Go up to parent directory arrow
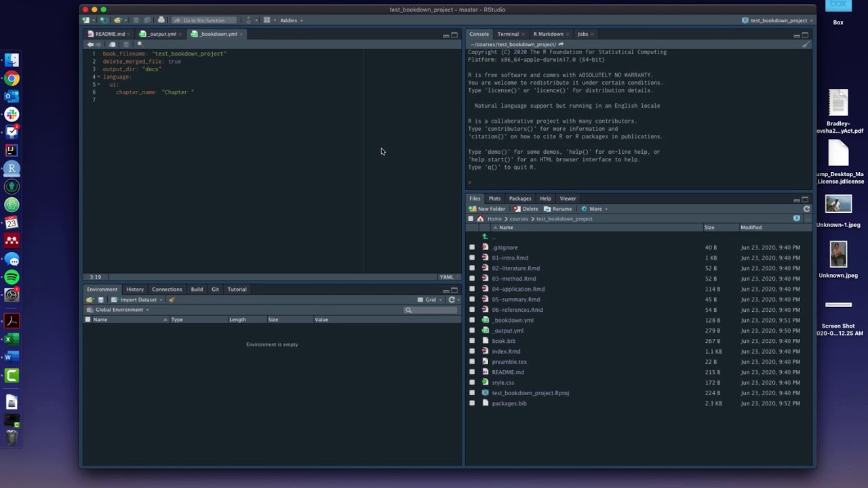 [x=485, y=237]
